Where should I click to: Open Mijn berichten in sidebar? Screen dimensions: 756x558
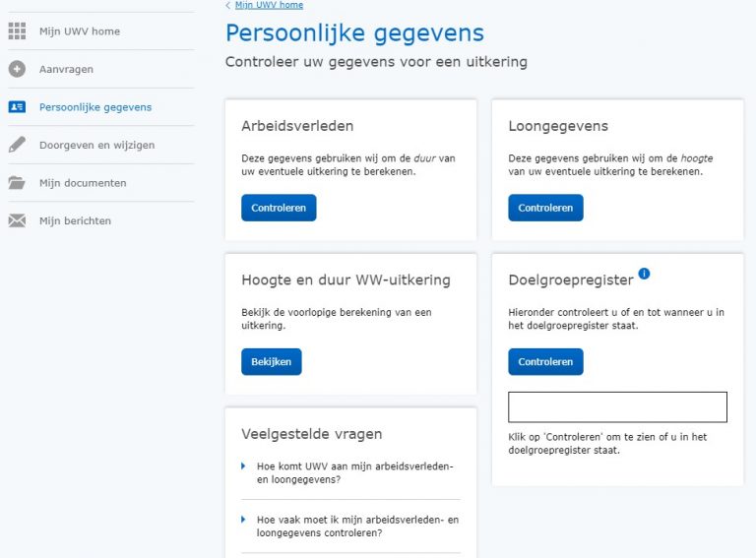75,221
